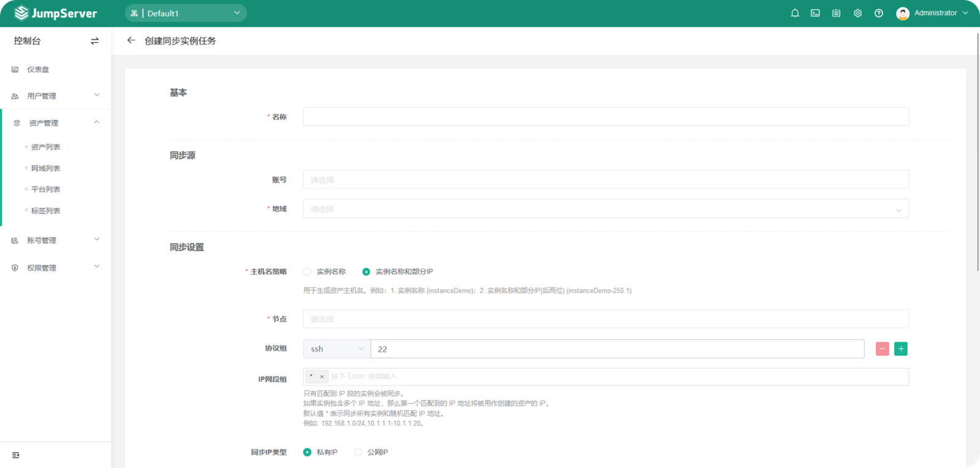Go to 资产列表
The width and height of the screenshot is (980, 468).
(46, 147)
